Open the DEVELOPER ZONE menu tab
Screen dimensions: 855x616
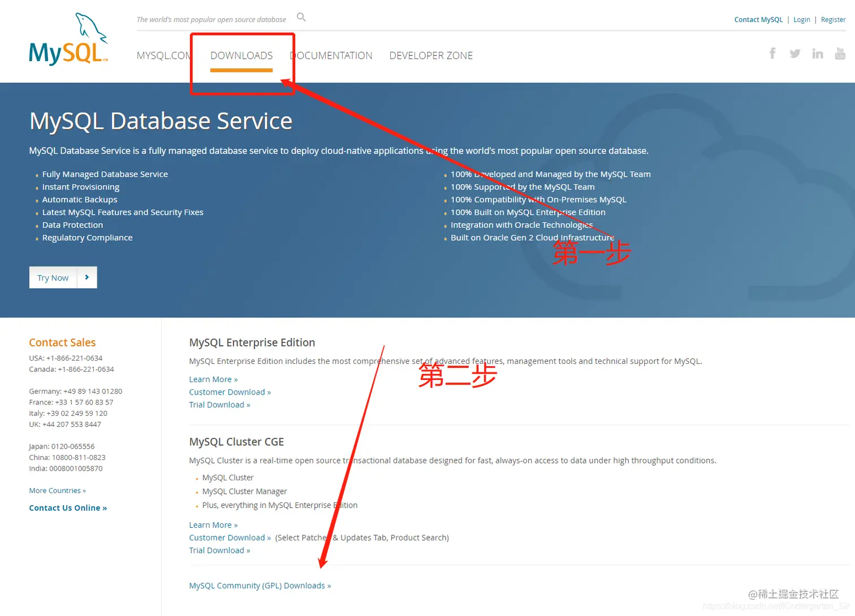coord(431,55)
